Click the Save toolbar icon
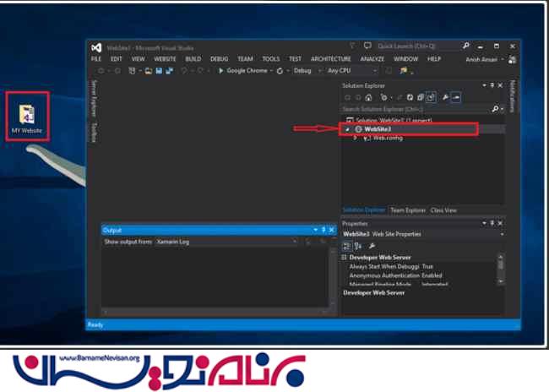The width and height of the screenshot is (549, 392). 159,71
